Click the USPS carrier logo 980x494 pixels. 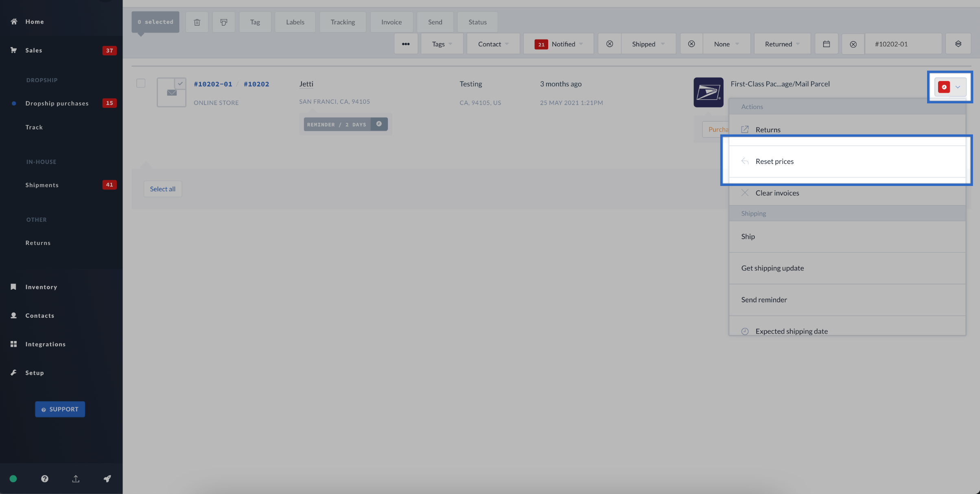[x=709, y=92]
